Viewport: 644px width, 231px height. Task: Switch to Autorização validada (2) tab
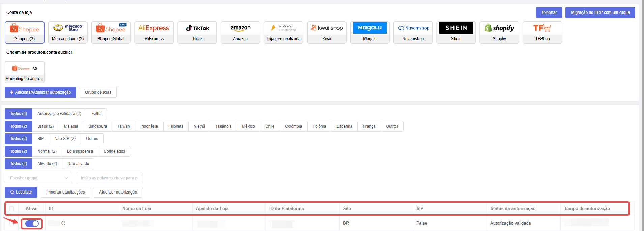[59, 114]
